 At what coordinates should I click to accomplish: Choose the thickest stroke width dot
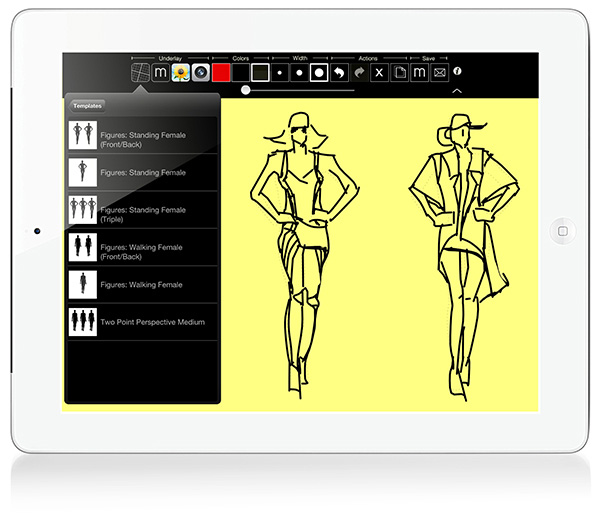[319, 73]
